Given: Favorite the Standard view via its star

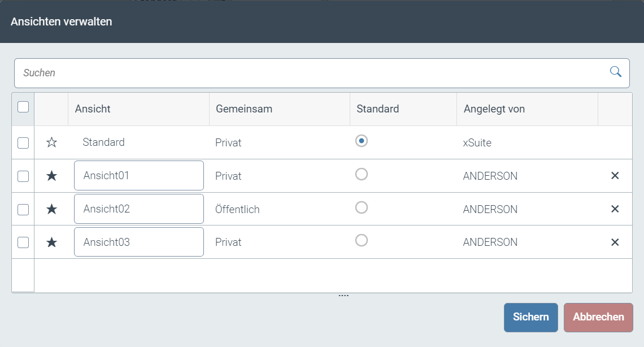Looking at the screenshot, I should 51,142.
